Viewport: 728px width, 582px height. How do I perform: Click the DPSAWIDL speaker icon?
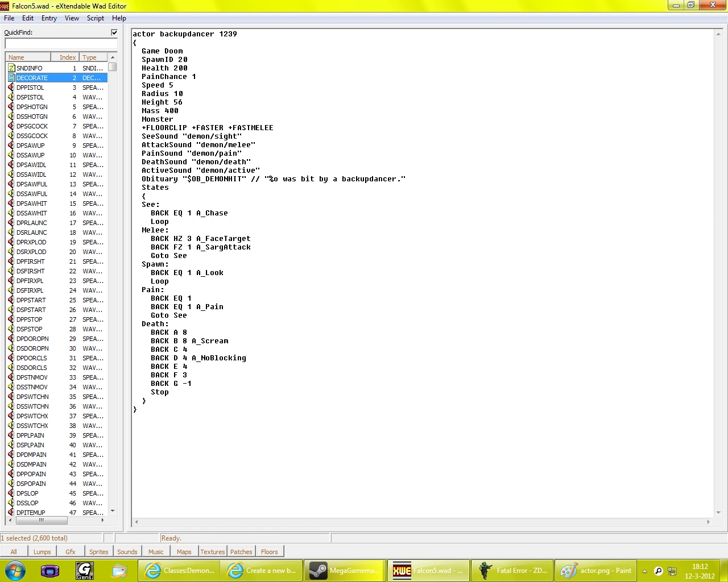(11, 165)
